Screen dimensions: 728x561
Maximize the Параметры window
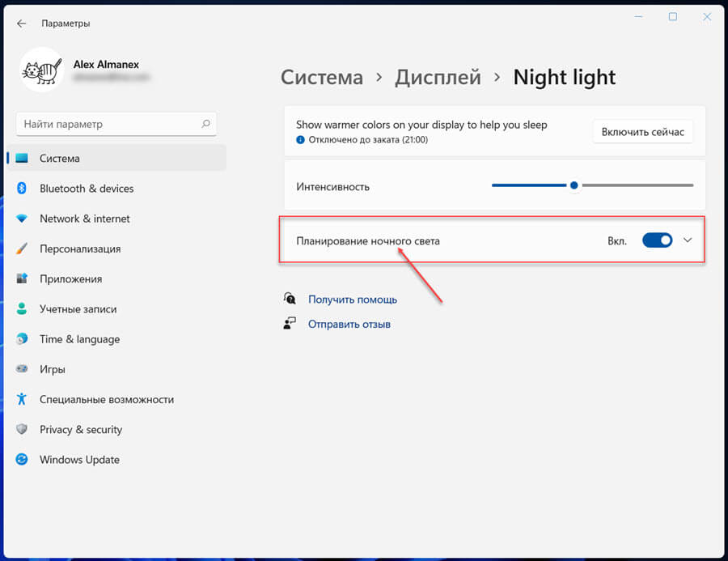pos(672,17)
